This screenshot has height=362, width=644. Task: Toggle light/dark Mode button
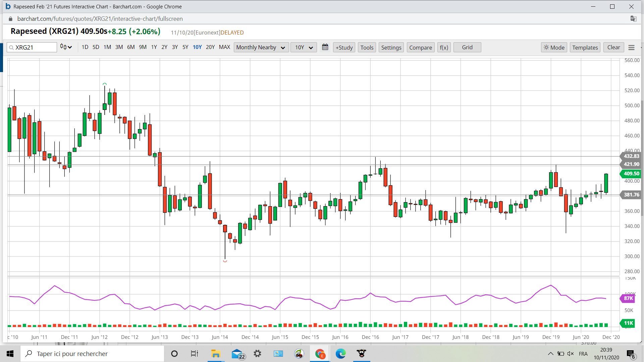[x=554, y=48]
